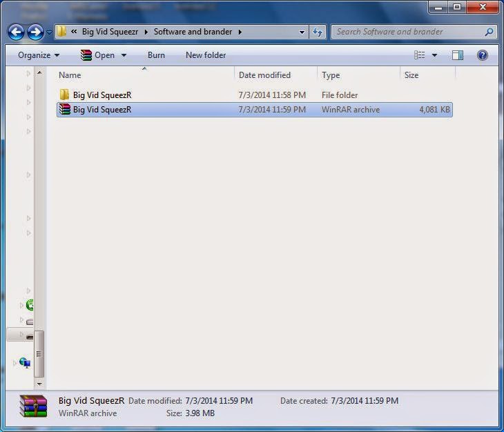Open the Organize menu
504x432 pixels.
[39, 55]
